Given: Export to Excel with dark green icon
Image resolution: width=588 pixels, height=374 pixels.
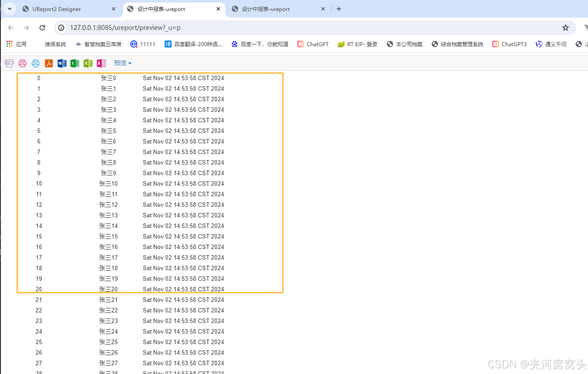Looking at the screenshot, I should pos(75,63).
